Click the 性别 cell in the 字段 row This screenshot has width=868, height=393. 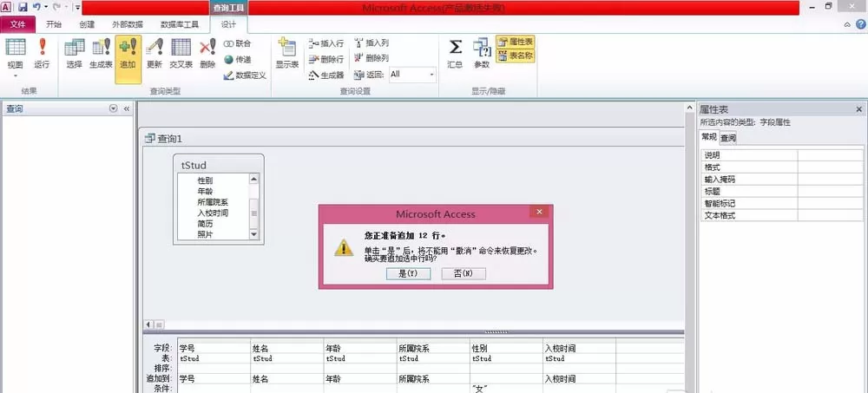point(507,348)
